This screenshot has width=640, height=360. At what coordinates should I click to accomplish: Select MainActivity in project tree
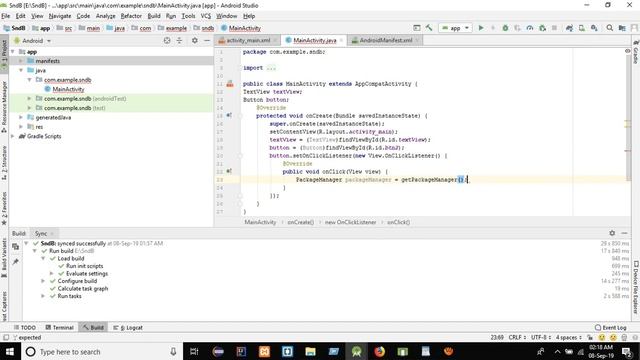pyautogui.click(x=68, y=89)
